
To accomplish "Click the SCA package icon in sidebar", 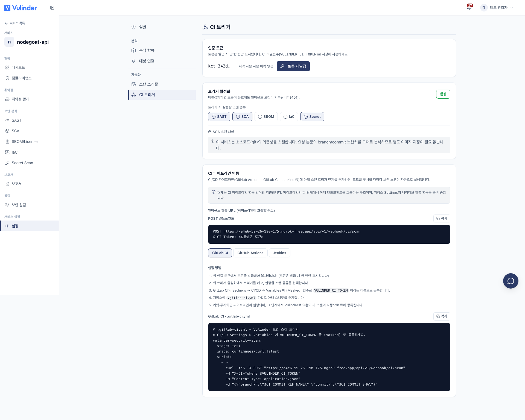I will point(7,131).
